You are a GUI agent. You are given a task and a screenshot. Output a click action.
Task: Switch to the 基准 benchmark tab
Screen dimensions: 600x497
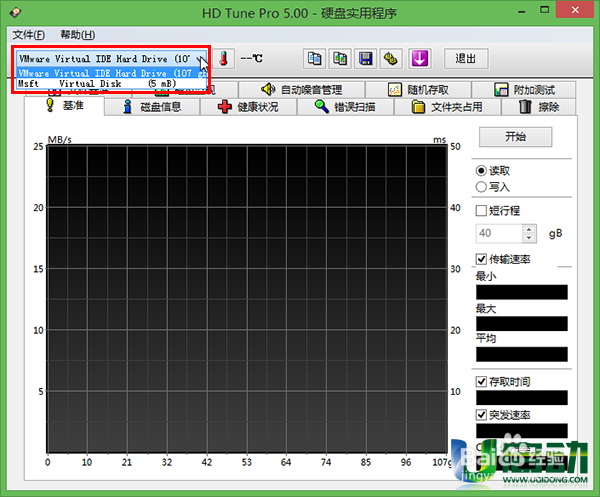click(x=64, y=105)
